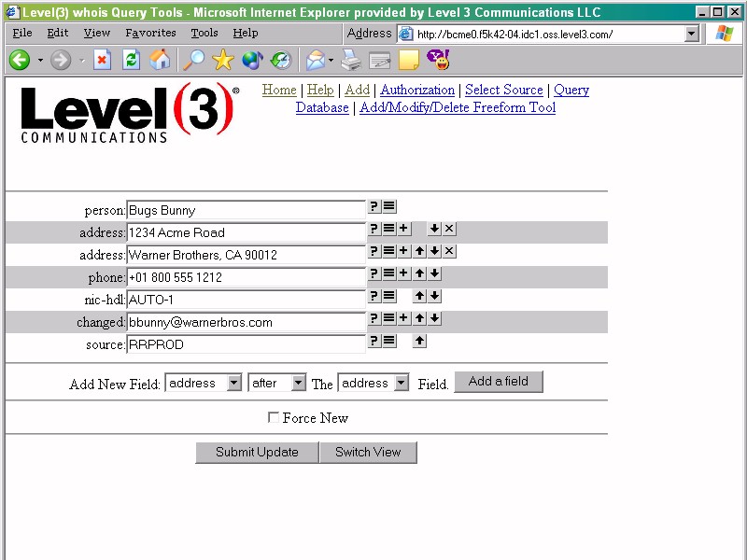The width and height of the screenshot is (747, 560).
Task: Enable the Force New checkbox
Action: tap(274, 417)
